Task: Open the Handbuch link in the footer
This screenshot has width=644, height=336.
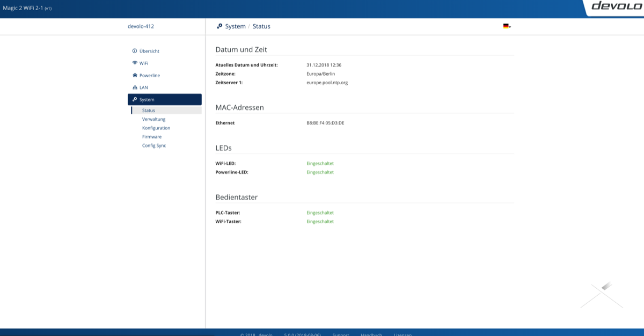Action: pos(371,334)
